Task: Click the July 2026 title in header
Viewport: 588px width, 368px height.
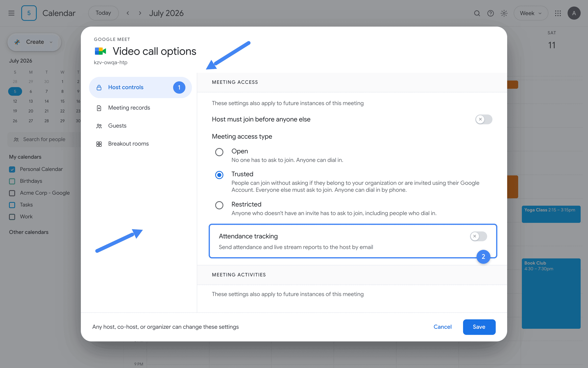Action: pyautogui.click(x=166, y=13)
